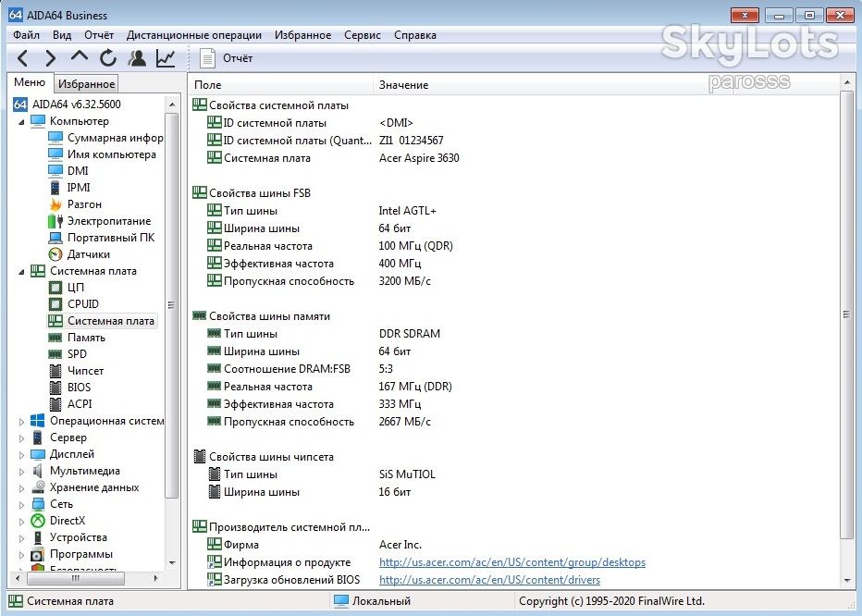The width and height of the screenshot is (862, 616).
Task: Click the Back navigation arrow
Action: click(22, 57)
